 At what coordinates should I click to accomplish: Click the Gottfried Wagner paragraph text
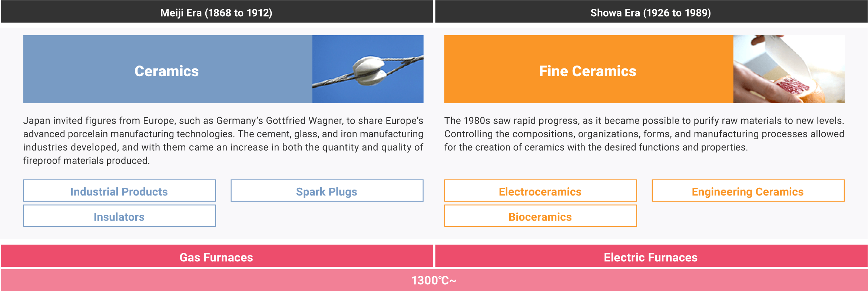(223, 141)
